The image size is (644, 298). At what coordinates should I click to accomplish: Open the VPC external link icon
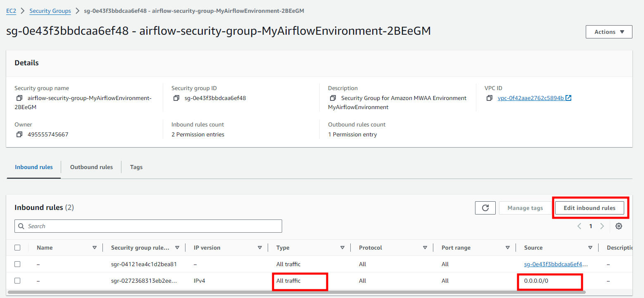pyautogui.click(x=568, y=98)
